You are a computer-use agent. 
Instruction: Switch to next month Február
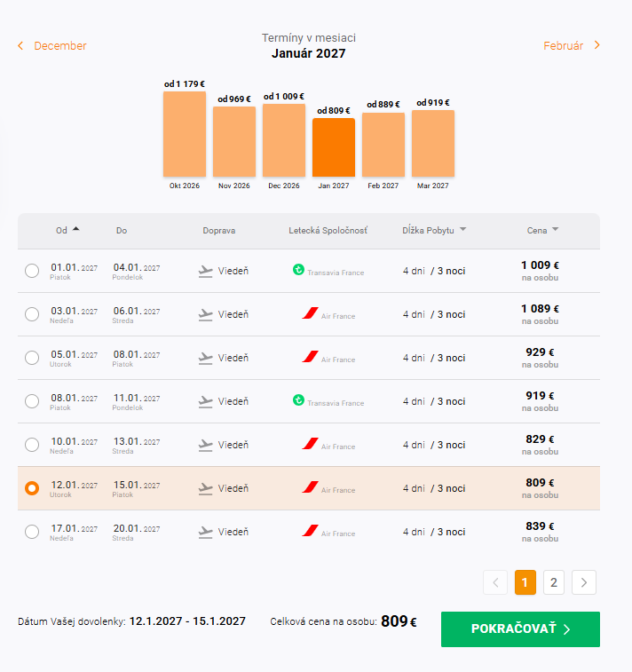(572, 46)
